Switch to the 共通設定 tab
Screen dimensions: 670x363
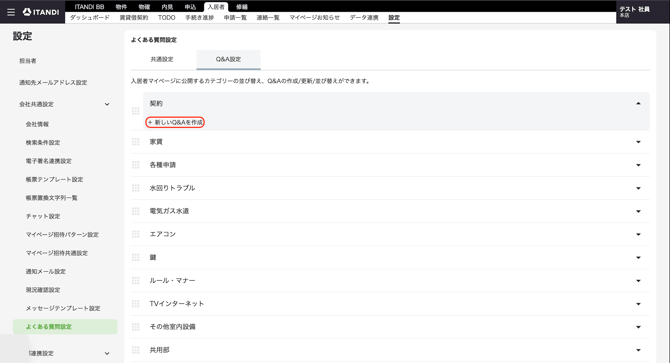[x=162, y=59]
